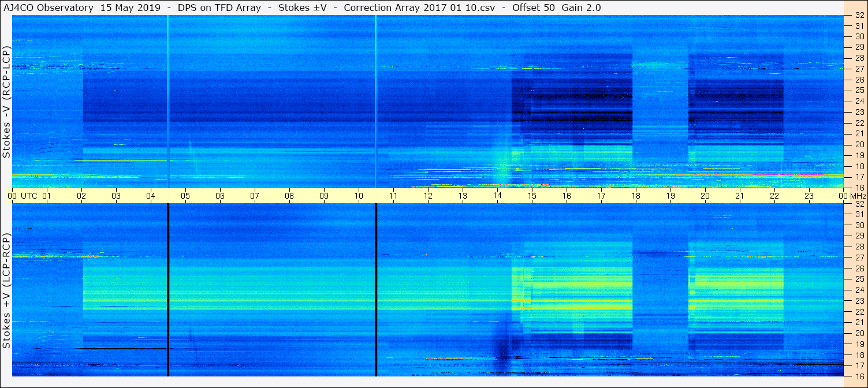Viewport: 868px width, 388px height.
Task: Click the 23 hour tick label
Action: point(809,196)
